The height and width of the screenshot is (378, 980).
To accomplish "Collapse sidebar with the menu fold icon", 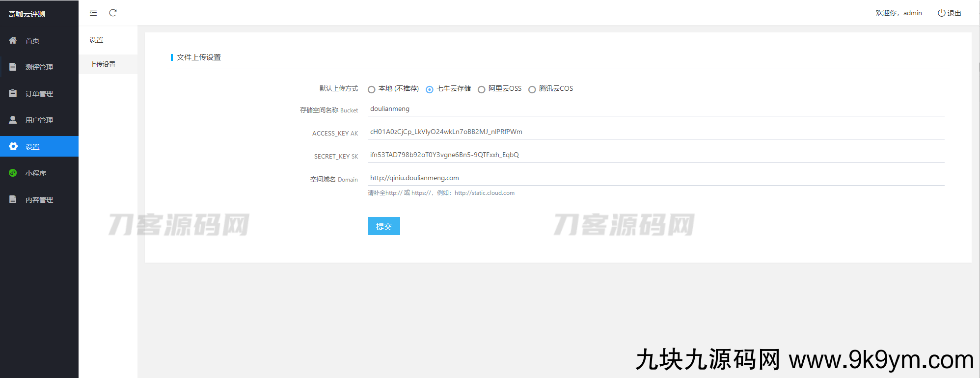I will click(93, 13).
